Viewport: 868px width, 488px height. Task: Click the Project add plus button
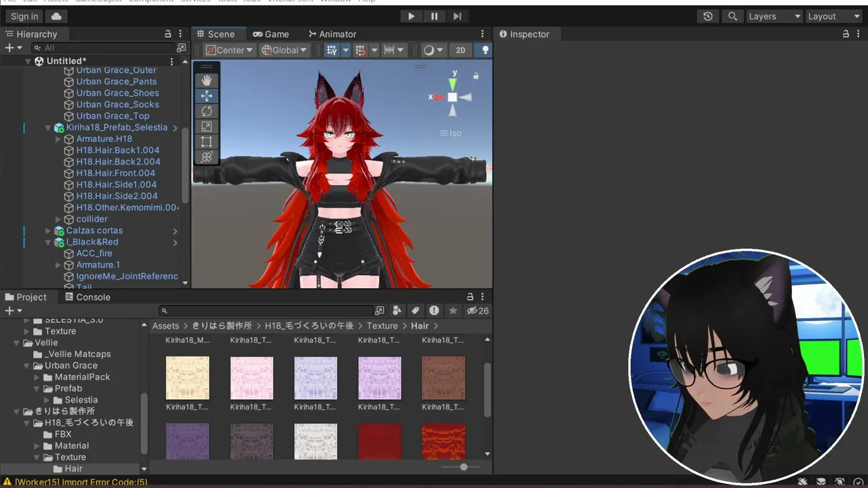pyautogui.click(x=13, y=311)
